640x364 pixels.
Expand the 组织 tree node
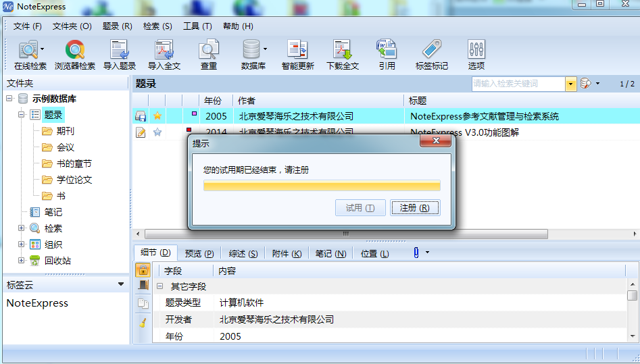click(21, 244)
